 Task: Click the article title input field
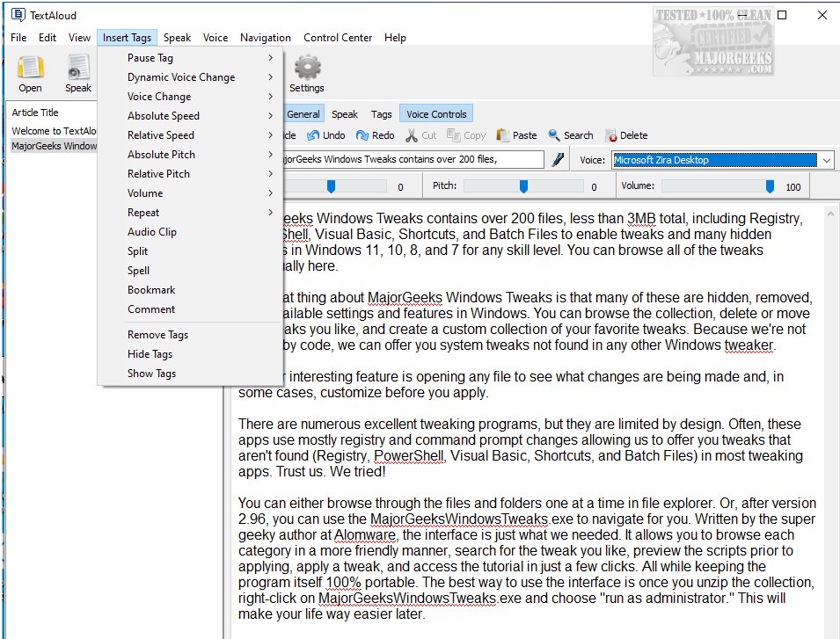tap(413, 159)
